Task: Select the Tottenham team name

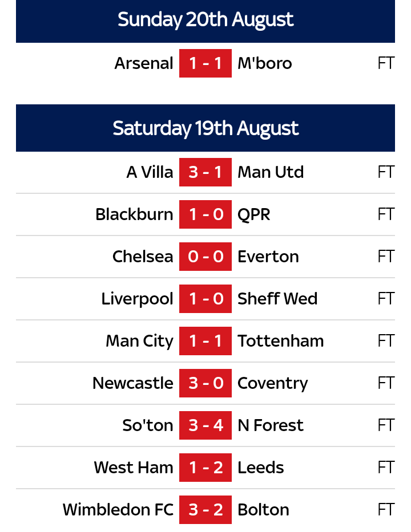Action: pos(281,341)
